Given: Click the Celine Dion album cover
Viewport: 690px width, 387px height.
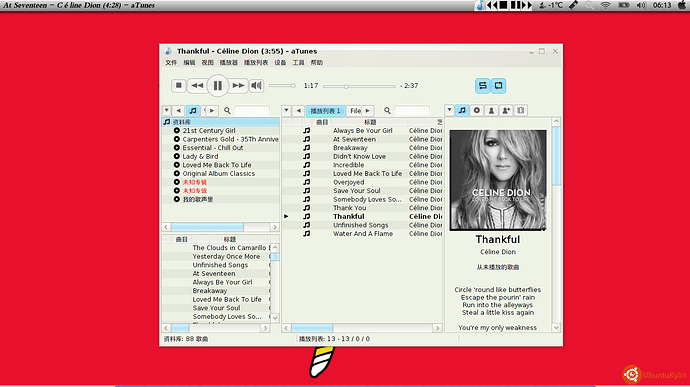Looking at the screenshot, I should pyautogui.click(x=498, y=180).
